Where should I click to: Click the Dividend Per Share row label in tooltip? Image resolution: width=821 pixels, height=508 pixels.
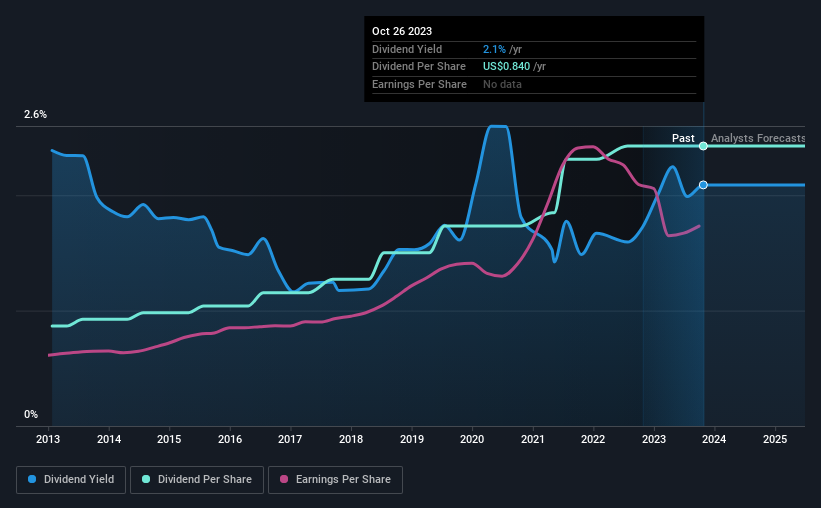tap(419, 67)
